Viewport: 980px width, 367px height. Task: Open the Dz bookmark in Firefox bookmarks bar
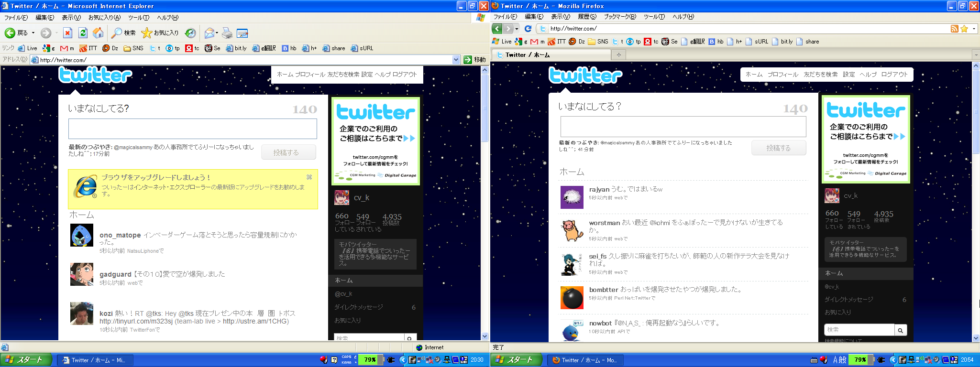click(x=577, y=42)
